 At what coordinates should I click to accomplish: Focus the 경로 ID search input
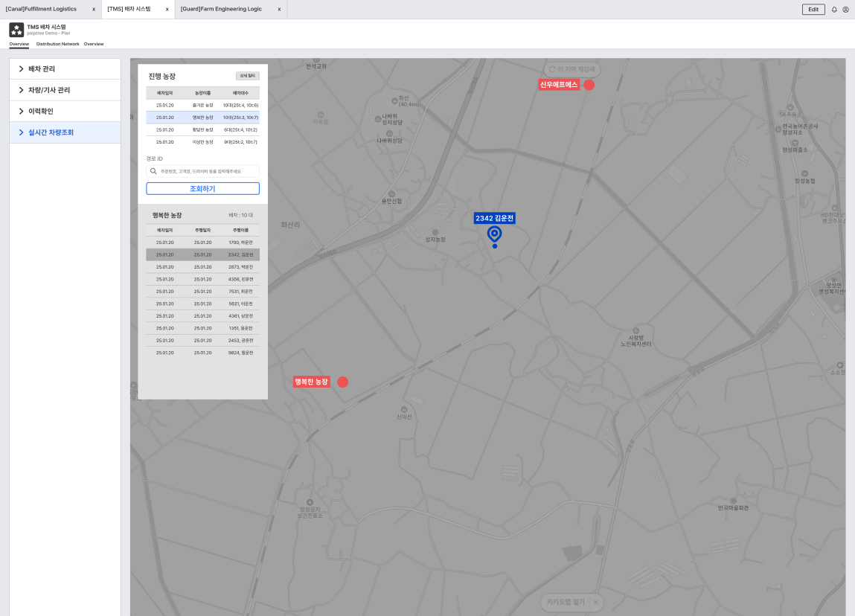[203, 171]
